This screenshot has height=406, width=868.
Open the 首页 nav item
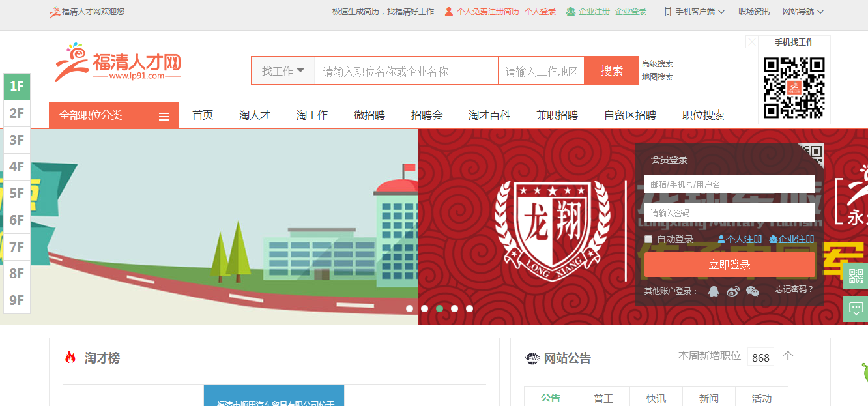(203, 115)
